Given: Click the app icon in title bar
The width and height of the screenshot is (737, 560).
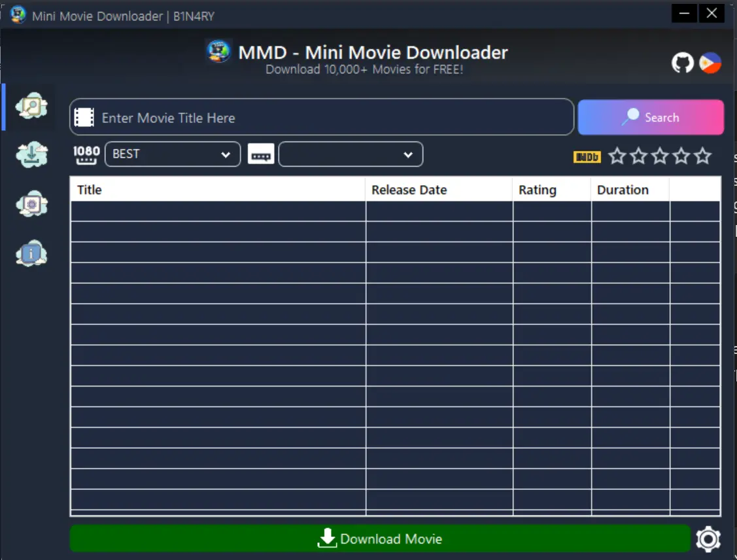Looking at the screenshot, I should (x=18, y=14).
